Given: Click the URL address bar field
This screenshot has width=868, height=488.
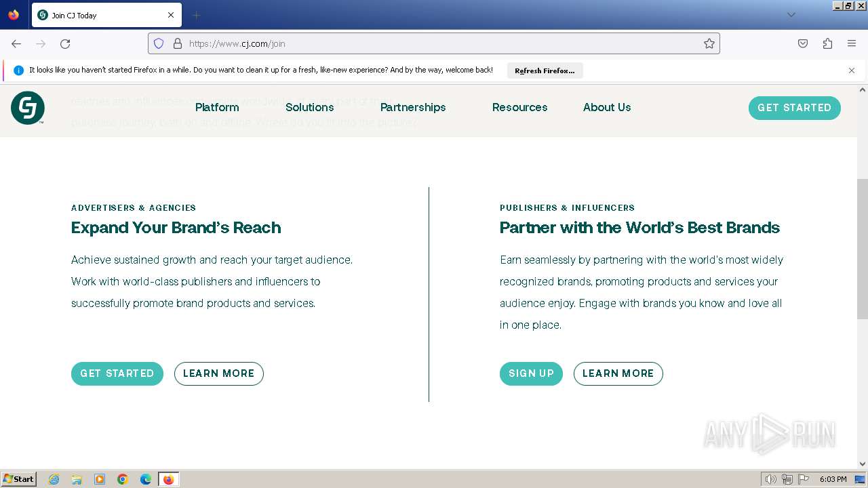Looking at the screenshot, I should [434, 43].
